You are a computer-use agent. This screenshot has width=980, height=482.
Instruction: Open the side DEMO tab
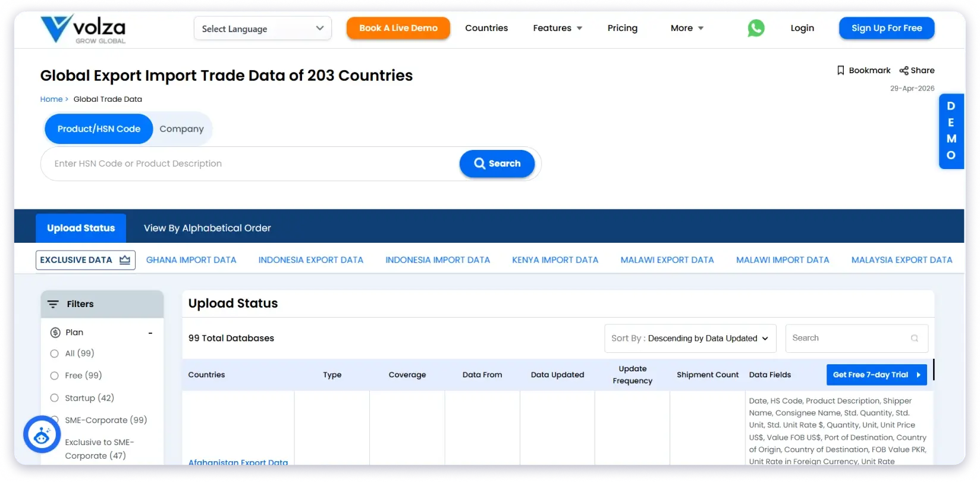coord(951,131)
